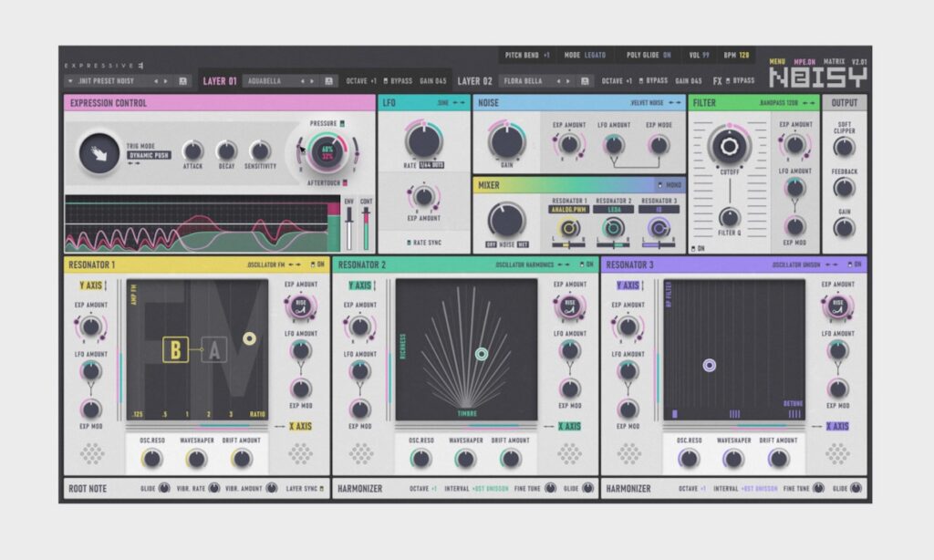Click the Resonator 1 Rise icon knob

(x=301, y=306)
